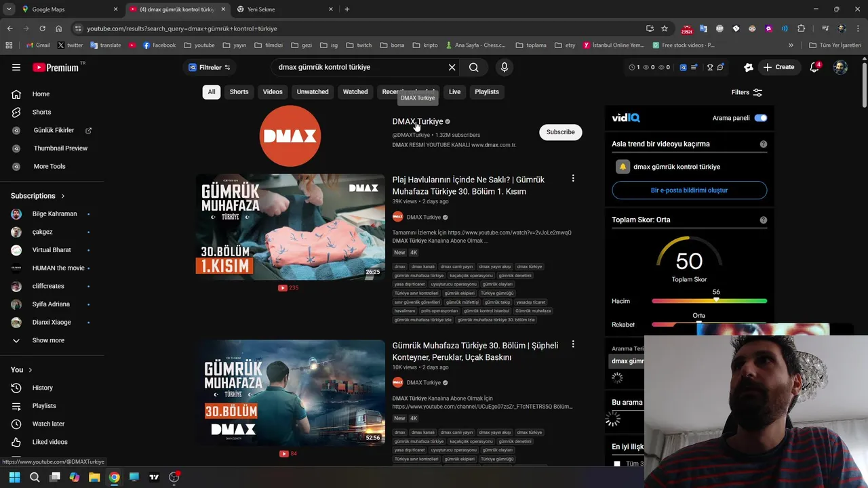The height and width of the screenshot is (488, 868).
Task: Expand Show more subscriptions
Action: (x=52, y=340)
